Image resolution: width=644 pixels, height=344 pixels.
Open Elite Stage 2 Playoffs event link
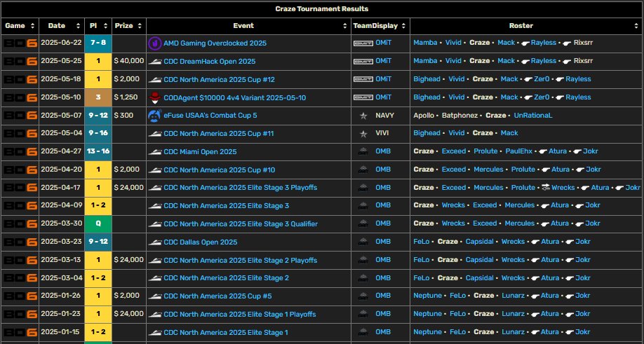pos(240,260)
